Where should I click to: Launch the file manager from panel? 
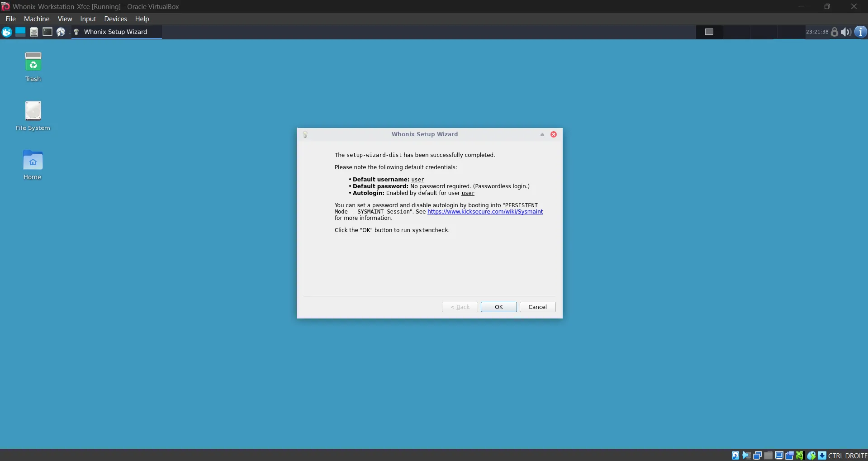[34, 32]
